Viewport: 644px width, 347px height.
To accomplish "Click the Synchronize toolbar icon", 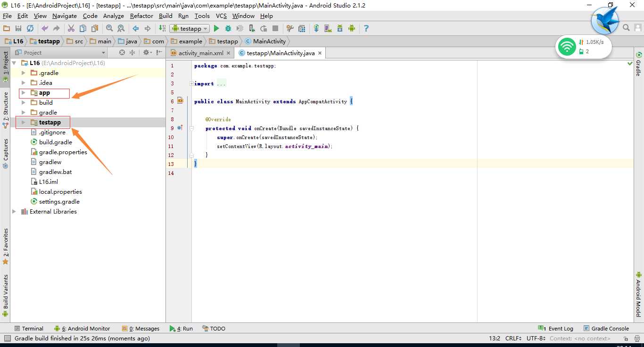I will coord(30,28).
